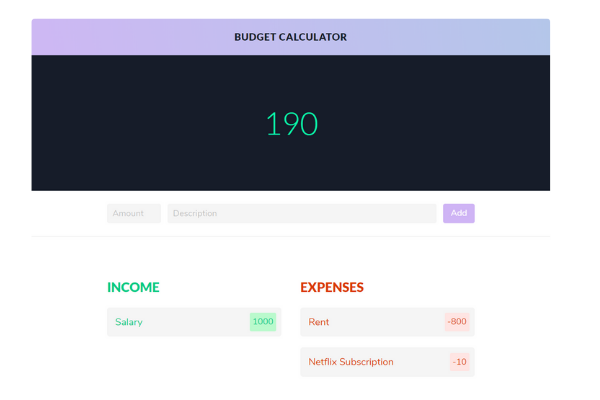600x400 pixels.
Task: Click the Netflix Subscription label text
Action: click(x=351, y=362)
